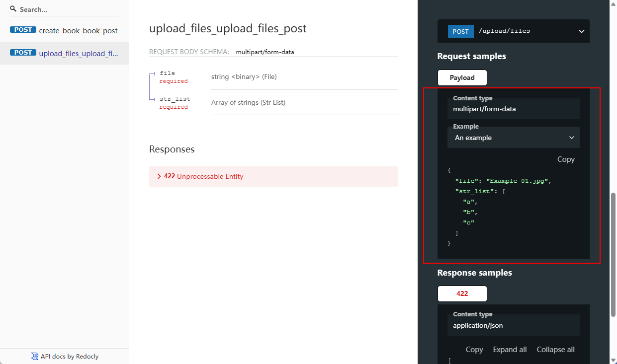Click the POST badge beside upload_files sidebar item
Image resolution: width=617 pixels, height=364 pixels.
pos(23,53)
